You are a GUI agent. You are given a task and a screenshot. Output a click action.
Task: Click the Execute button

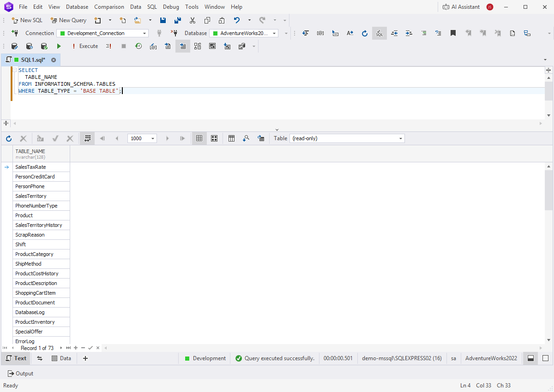(84, 46)
